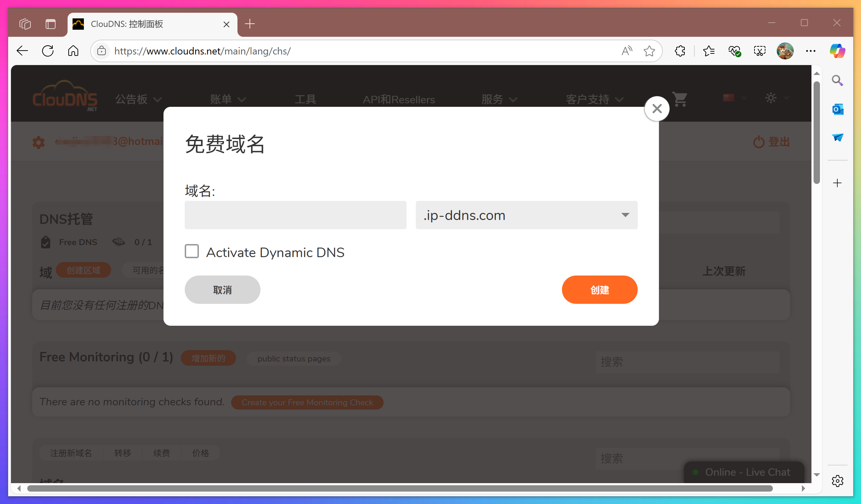Click the 工具 menu item
Image resolution: width=861 pixels, height=504 pixels.
(x=305, y=99)
